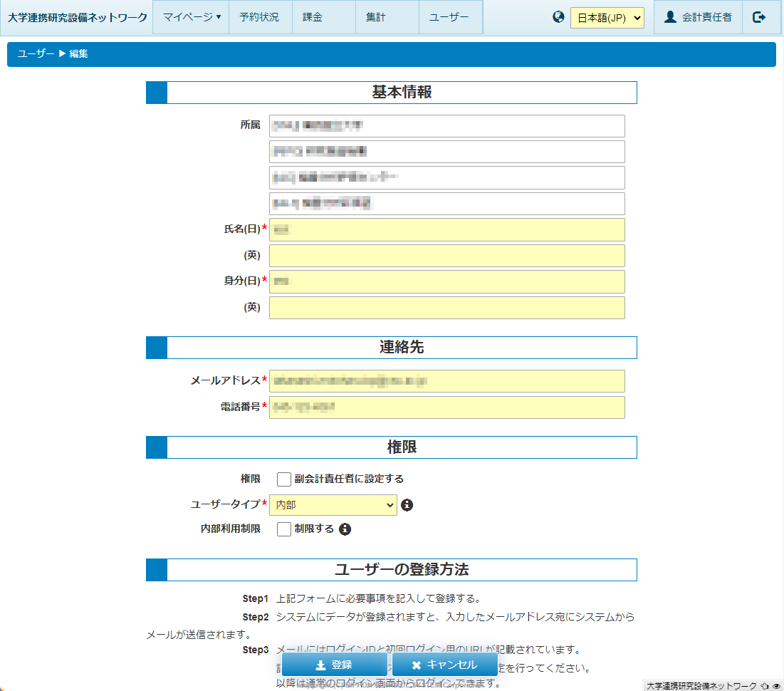
Task: Click 編集 in the breadcrumb bar
Action: pyautogui.click(x=78, y=53)
